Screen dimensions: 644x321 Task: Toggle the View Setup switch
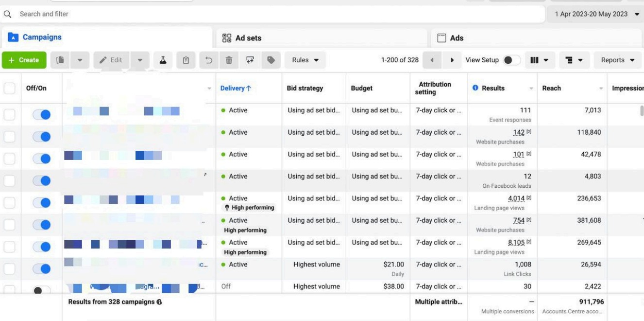511,60
